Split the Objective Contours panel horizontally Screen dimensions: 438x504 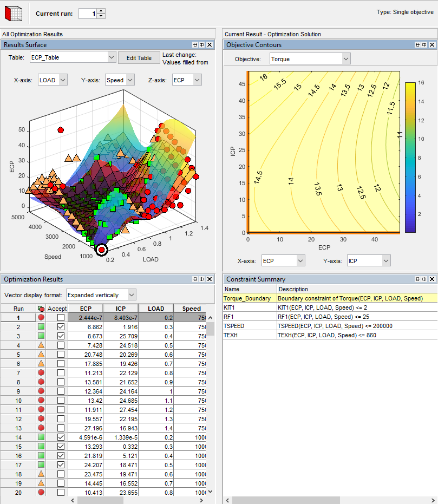point(417,44)
